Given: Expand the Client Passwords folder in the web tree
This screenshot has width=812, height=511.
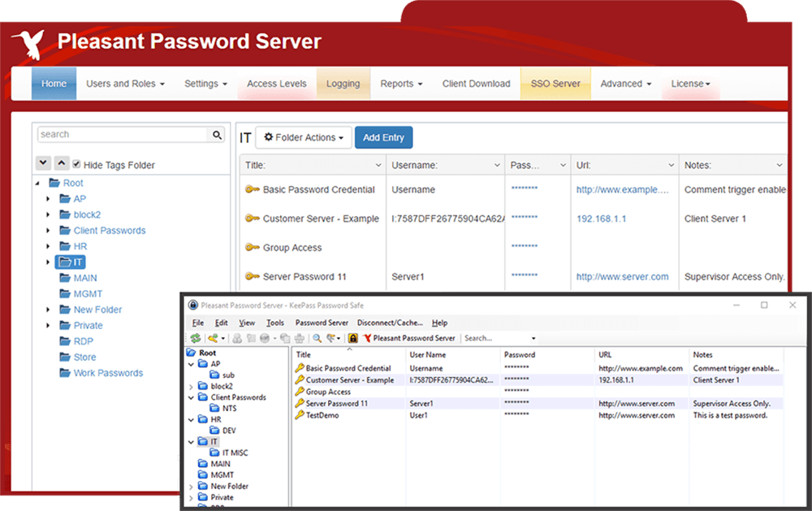Looking at the screenshot, I should click(48, 231).
